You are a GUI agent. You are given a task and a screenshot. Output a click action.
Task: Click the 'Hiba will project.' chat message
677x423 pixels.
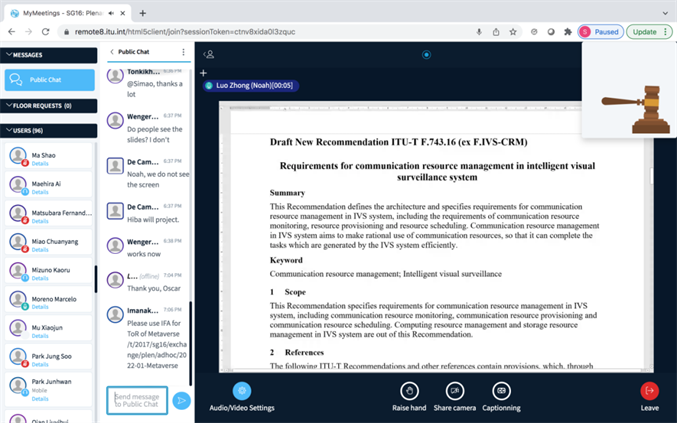tap(153, 219)
